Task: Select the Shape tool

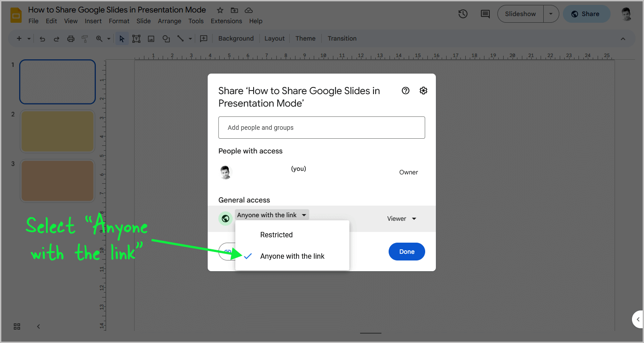Action: tap(166, 38)
